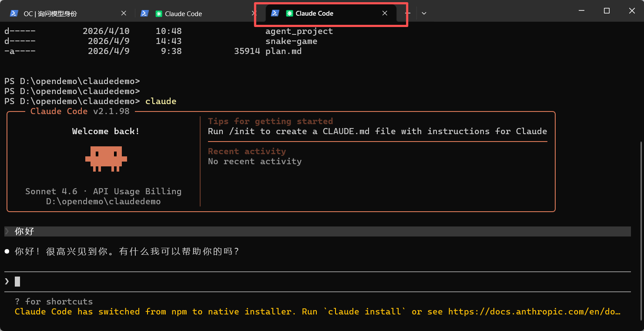The height and width of the screenshot is (331, 644).
Task: Click the green Claude icon on the active Claude Code tab
Action: [289, 14]
